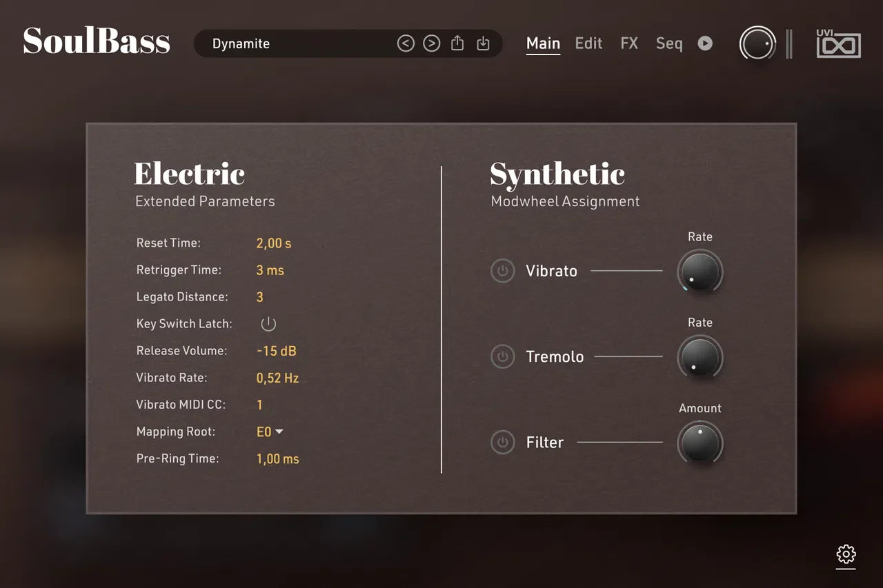This screenshot has height=588, width=883.
Task: Switch to the FX tab
Action: click(629, 43)
